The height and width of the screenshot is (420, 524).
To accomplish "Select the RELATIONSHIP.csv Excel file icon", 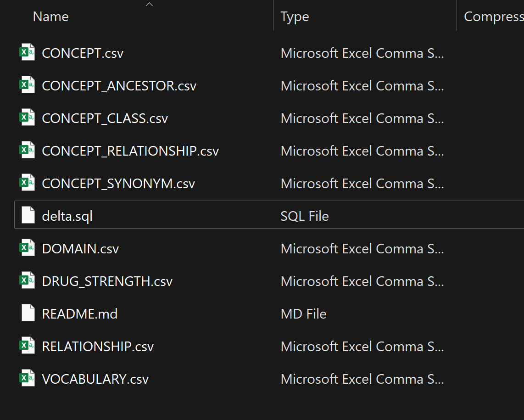I will (28, 346).
